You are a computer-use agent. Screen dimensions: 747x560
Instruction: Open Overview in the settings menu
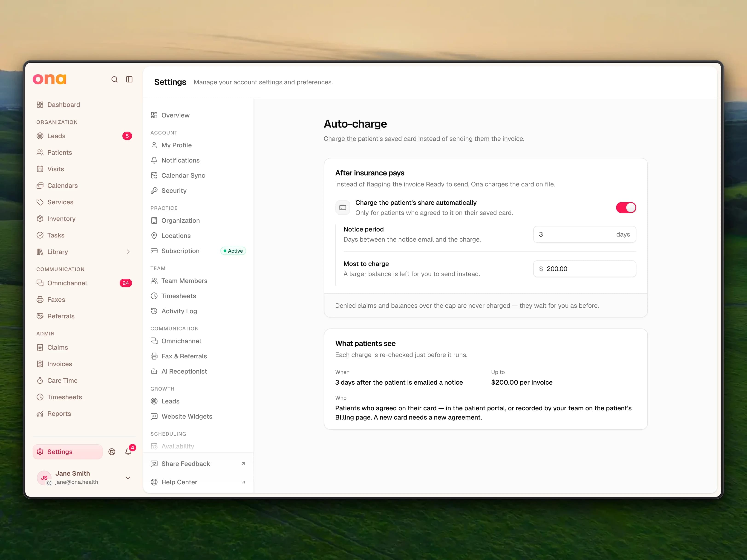tap(198, 115)
